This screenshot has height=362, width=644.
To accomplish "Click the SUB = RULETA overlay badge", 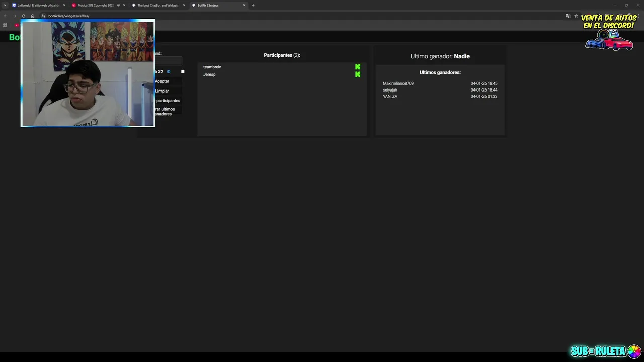I will [x=605, y=351].
